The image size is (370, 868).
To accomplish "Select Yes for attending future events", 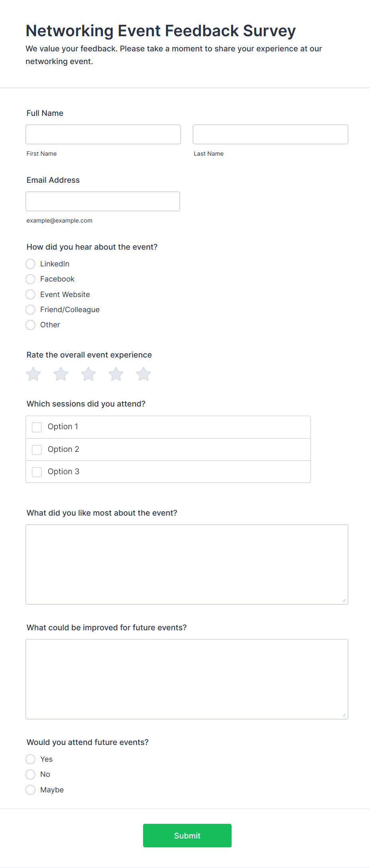I will click(30, 759).
